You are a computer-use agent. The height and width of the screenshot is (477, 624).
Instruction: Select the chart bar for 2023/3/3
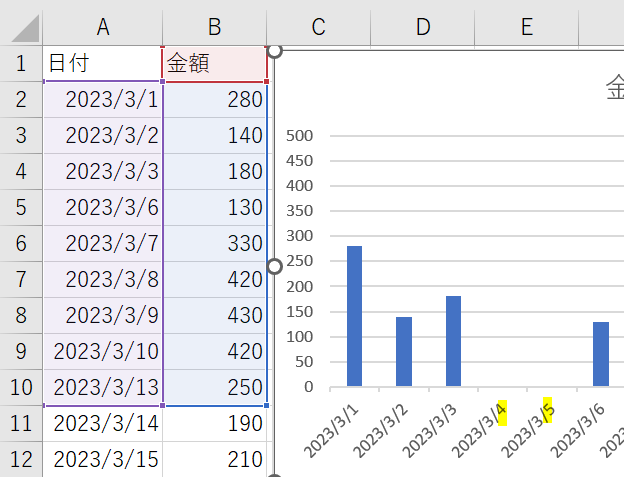(453, 340)
